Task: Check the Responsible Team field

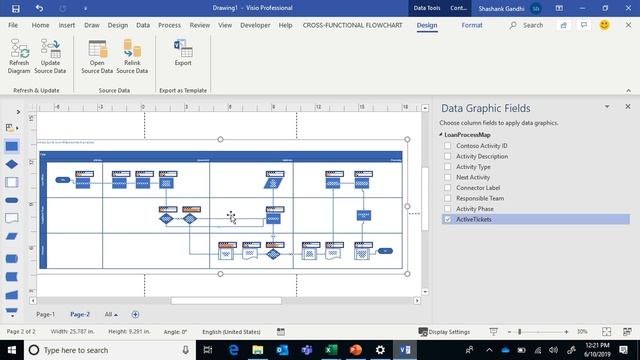Action: tap(448, 198)
